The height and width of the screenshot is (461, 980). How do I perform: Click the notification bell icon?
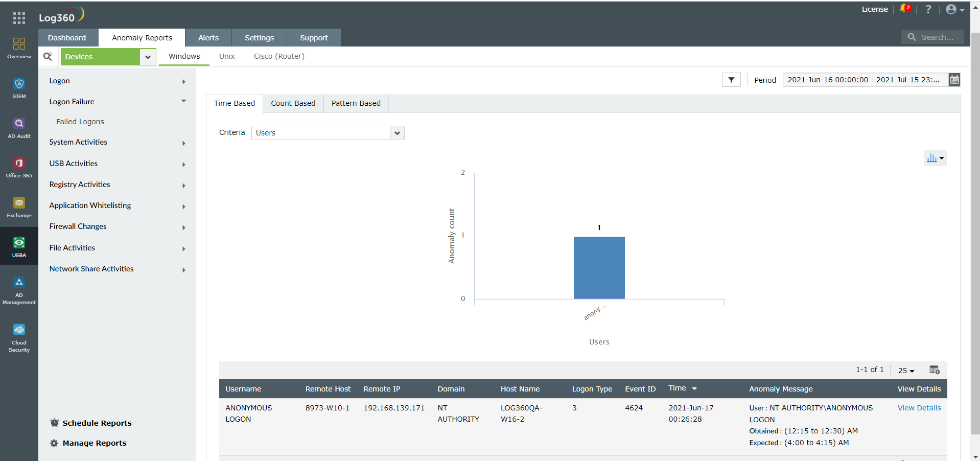pyautogui.click(x=905, y=9)
